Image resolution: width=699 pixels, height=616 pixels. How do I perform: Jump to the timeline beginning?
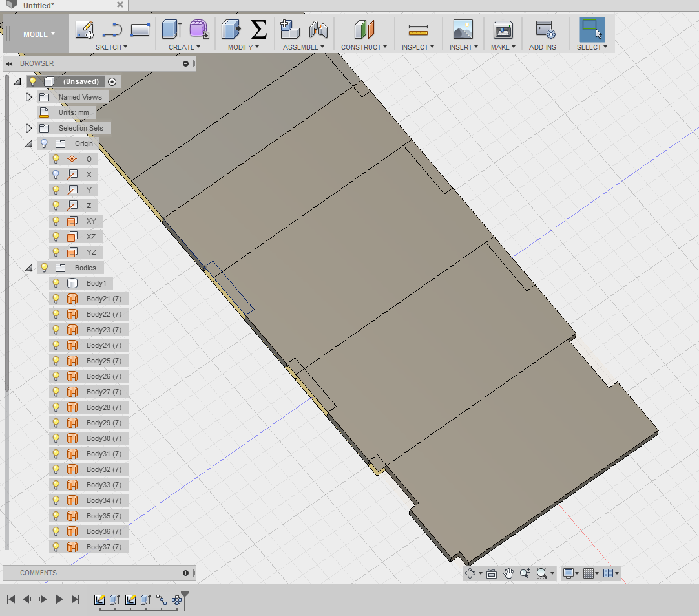[x=11, y=599]
